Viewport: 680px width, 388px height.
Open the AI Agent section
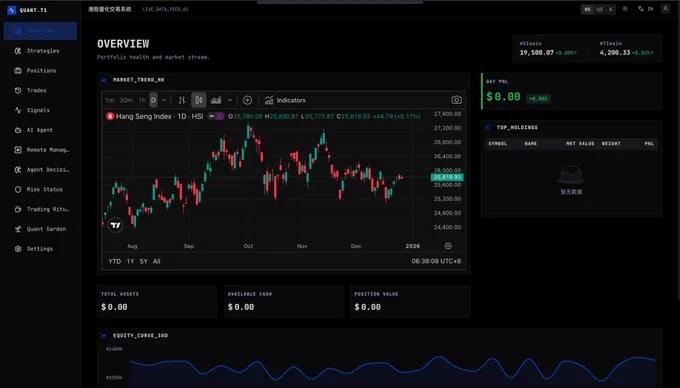[40, 130]
